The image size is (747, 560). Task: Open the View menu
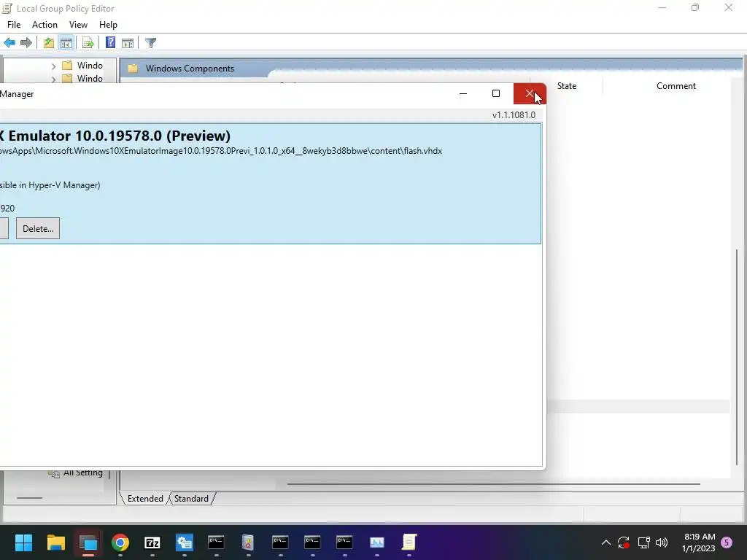[x=78, y=25]
